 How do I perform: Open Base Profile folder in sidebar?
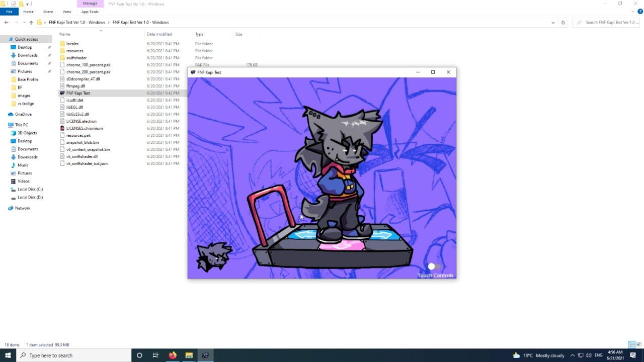[28, 79]
